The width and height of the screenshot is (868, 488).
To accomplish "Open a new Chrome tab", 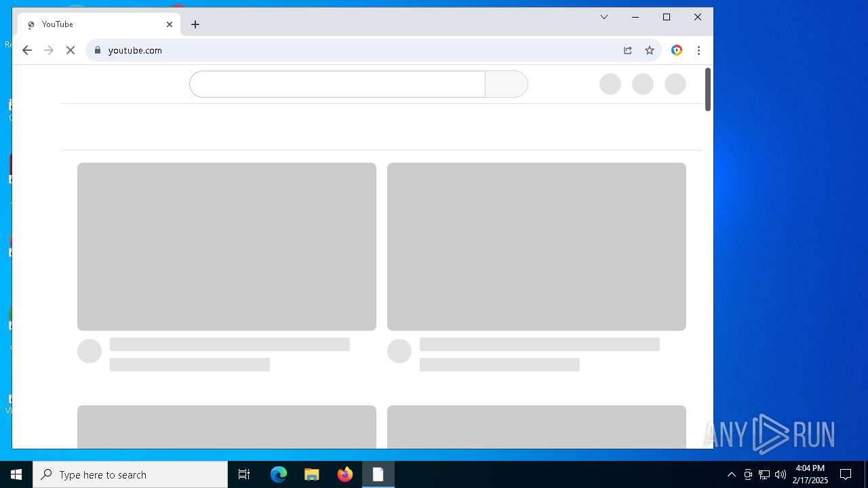I will coord(195,24).
